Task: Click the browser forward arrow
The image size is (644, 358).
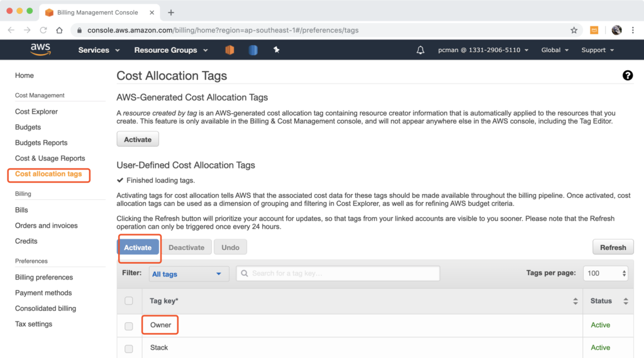Action: 27,30
